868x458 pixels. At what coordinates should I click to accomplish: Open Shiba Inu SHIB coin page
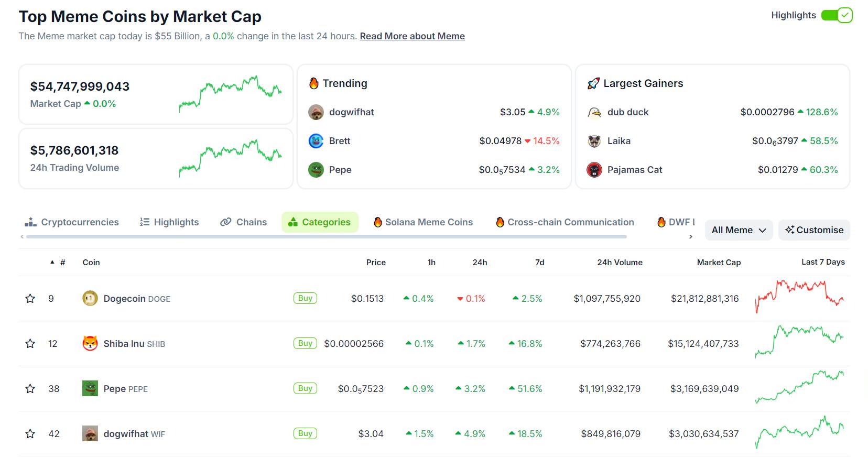[134, 344]
